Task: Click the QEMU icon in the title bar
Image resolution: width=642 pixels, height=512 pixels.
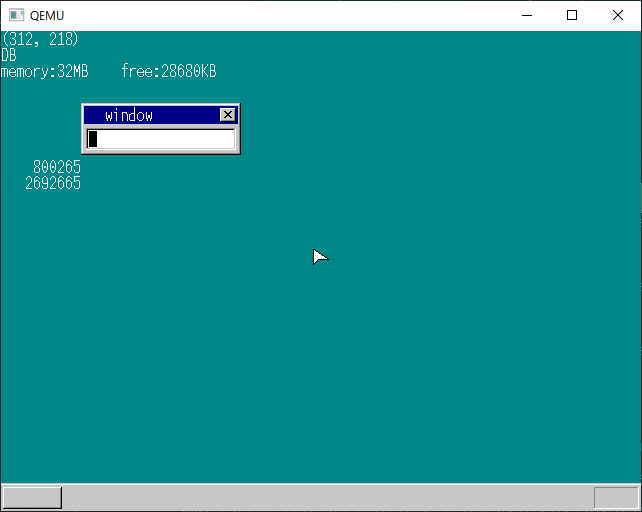Action: 16,15
